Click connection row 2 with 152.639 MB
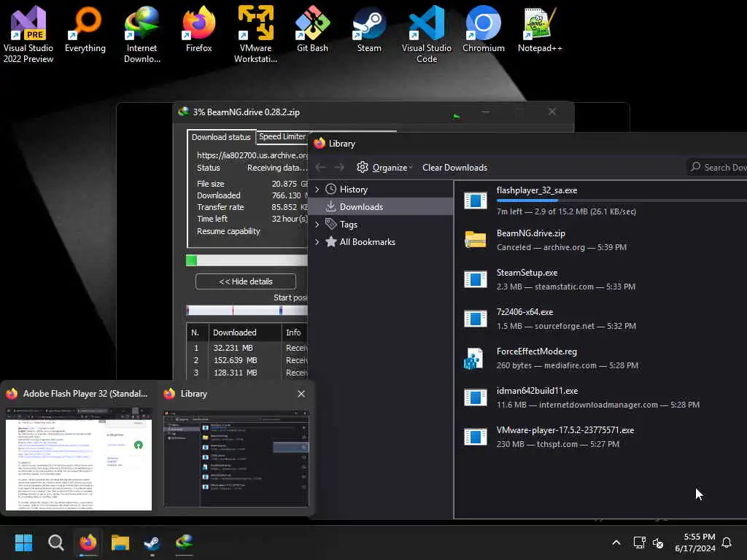 click(247, 360)
